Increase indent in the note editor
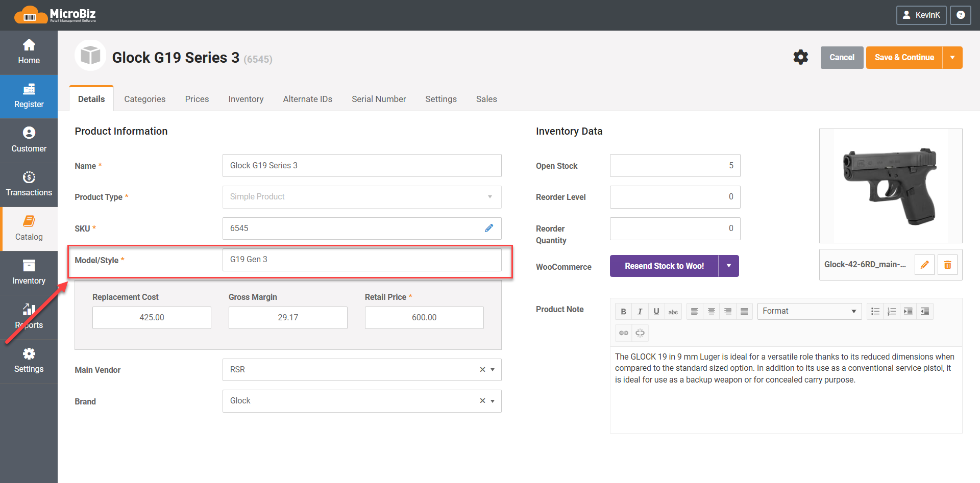This screenshot has width=980, height=483. (908, 312)
